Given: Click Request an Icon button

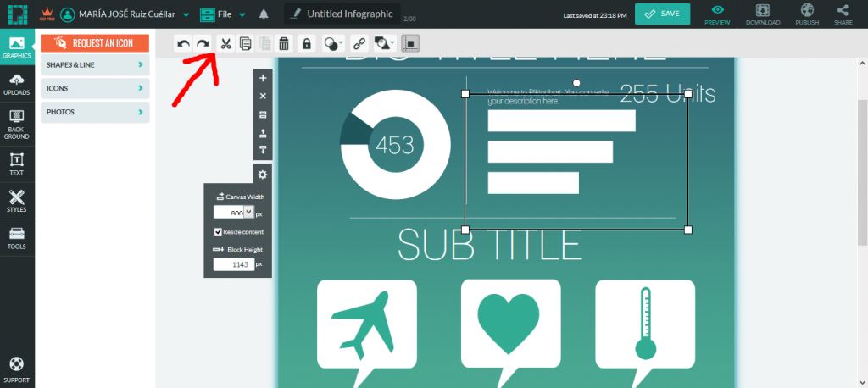Looking at the screenshot, I should click(x=95, y=43).
